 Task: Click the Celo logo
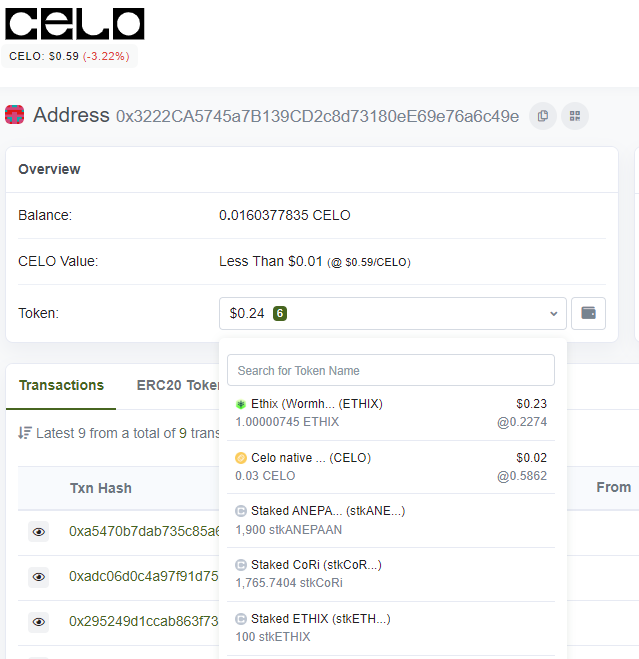click(x=75, y=23)
